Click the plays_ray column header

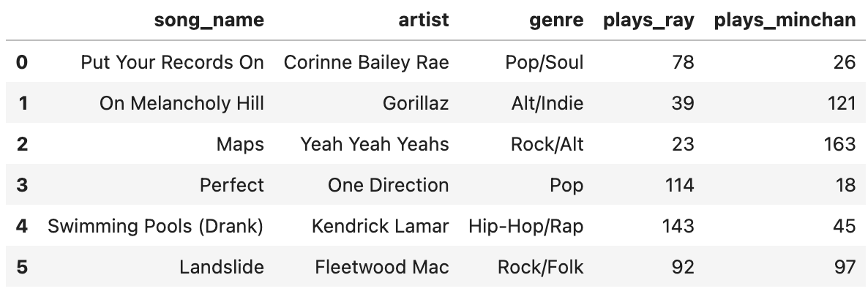tap(648, 20)
